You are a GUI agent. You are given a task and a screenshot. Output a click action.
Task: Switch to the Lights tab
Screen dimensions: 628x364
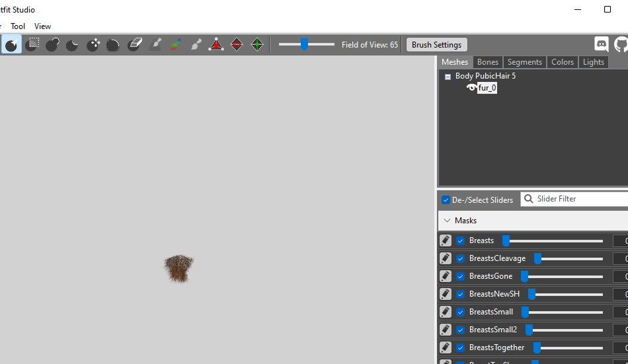(x=593, y=62)
